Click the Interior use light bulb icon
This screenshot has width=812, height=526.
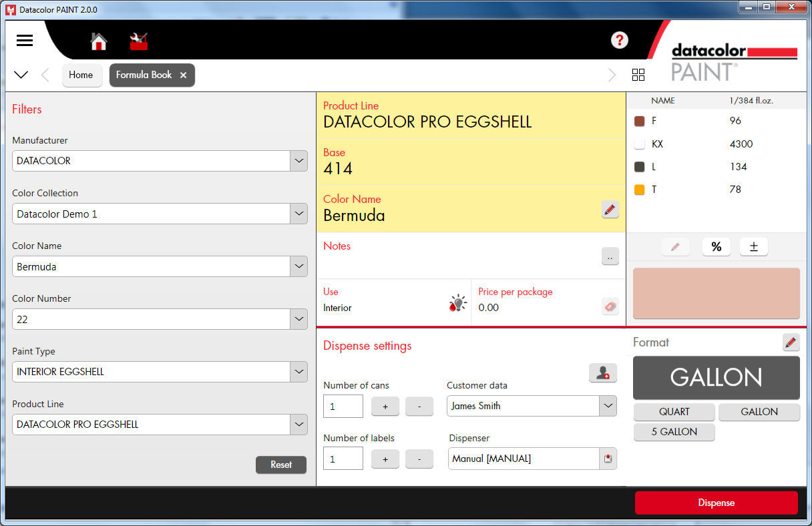[x=457, y=302]
